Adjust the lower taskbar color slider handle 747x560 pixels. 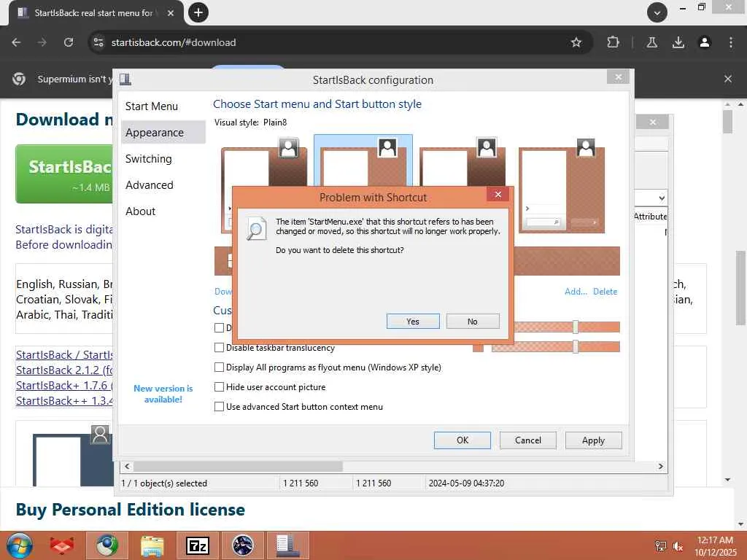coord(576,346)
